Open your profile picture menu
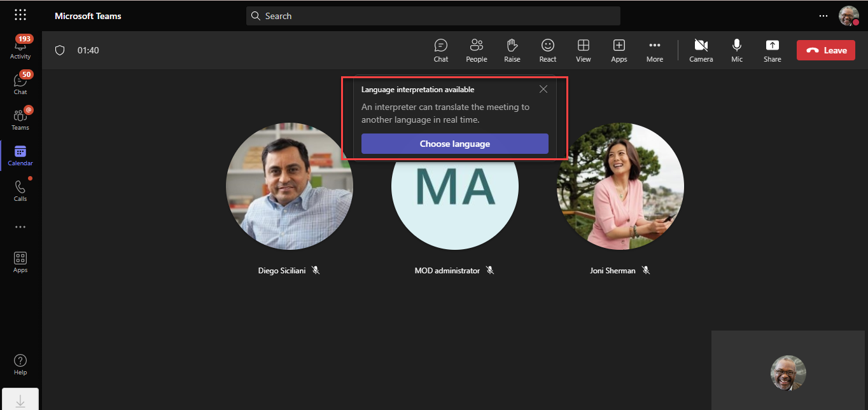The width and height of the screenshot is (868, 410). tap(849, 16)
